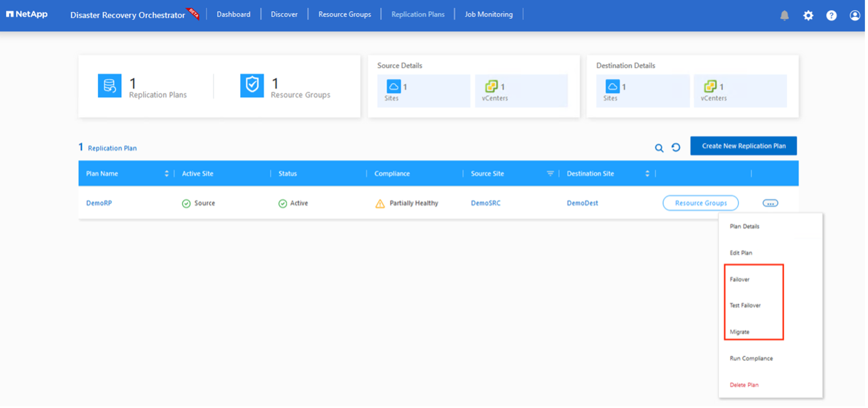
Task: Sort by Plan Name column arrows
Action: tap(167, 174)
